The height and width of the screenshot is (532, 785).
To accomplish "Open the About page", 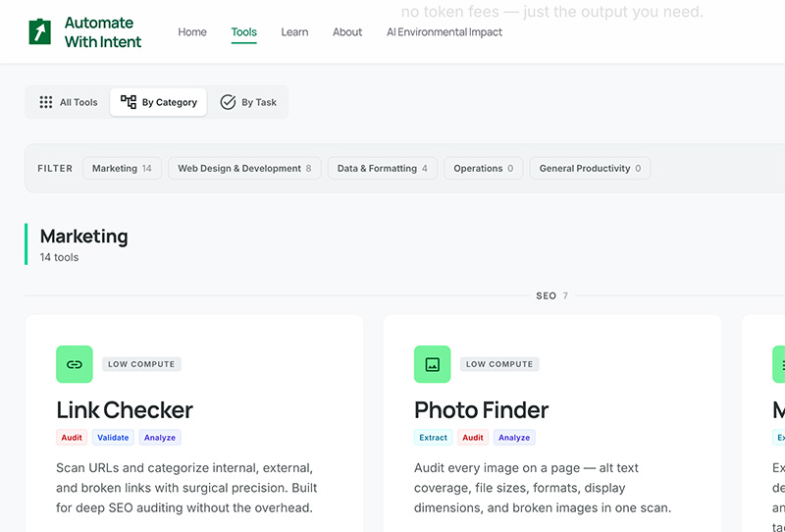I will pyautogui.click(x=347, y=32).
